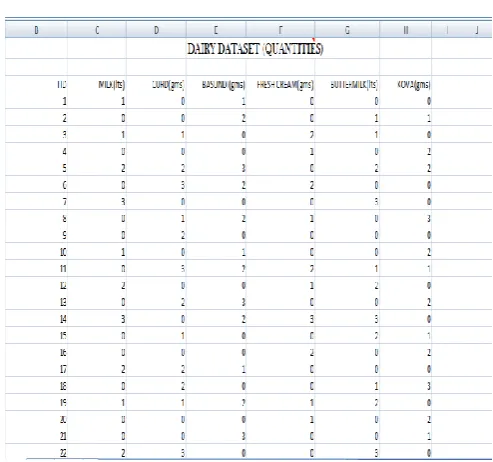Click the BUTTERMILK value in TID 2 row
Viewport: 493px width, 462px height.
347,118
